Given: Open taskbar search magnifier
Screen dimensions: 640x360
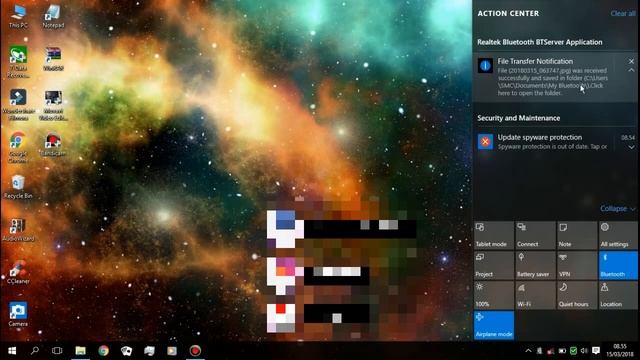Looking at the screenshot, I should coord(35,351).
